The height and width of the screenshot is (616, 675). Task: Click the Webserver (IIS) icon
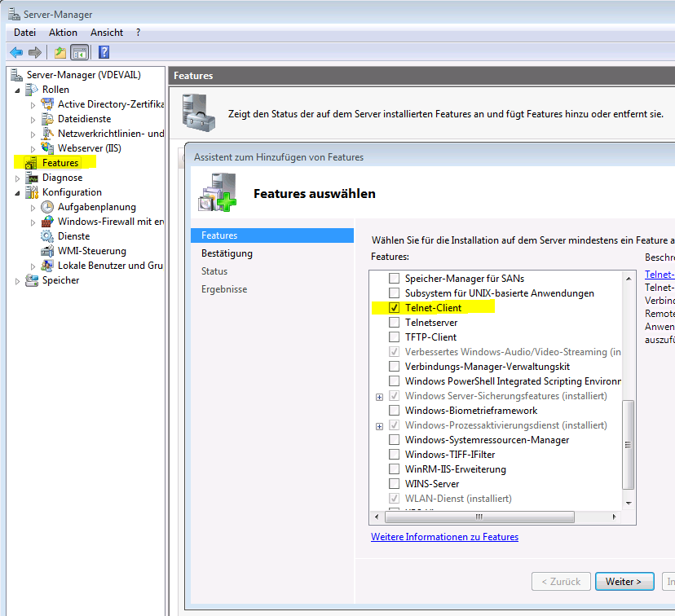click(47, 148)
